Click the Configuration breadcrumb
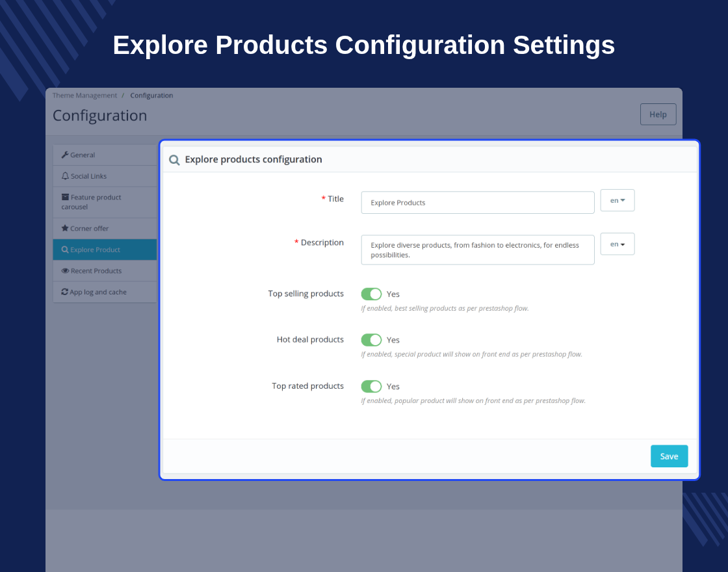728x572 pixels. pyautogui.click(x=151, y=96)
